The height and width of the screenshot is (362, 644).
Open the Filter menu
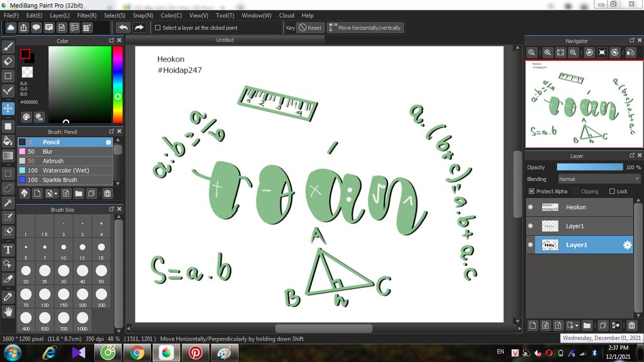point(87,15)
